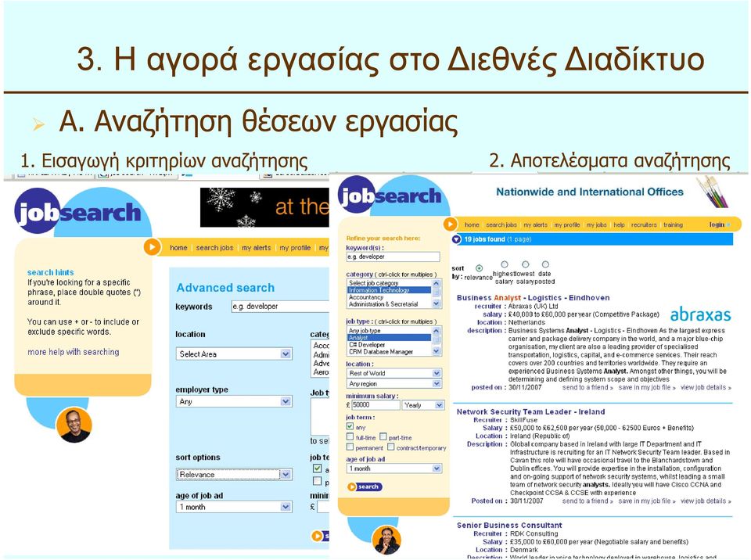Open the '1 month' dropdown in the refine panel

393,468
